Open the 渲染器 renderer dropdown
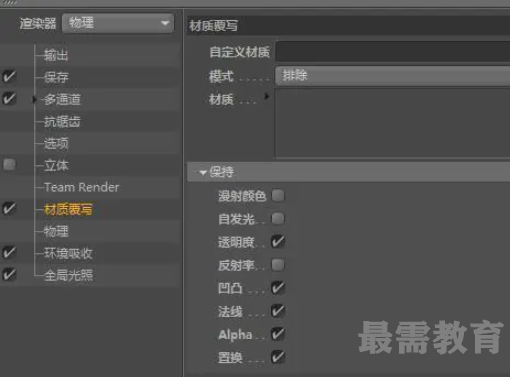The height and width of the screenshot is (377, 510). click(x=118, y=23)
